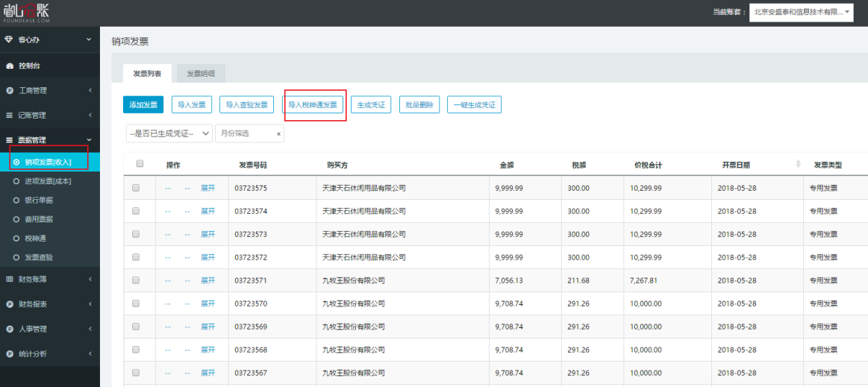Click tax amount 211.68 in the table
The width and height of the screenshot is (868, 387).
578,280
